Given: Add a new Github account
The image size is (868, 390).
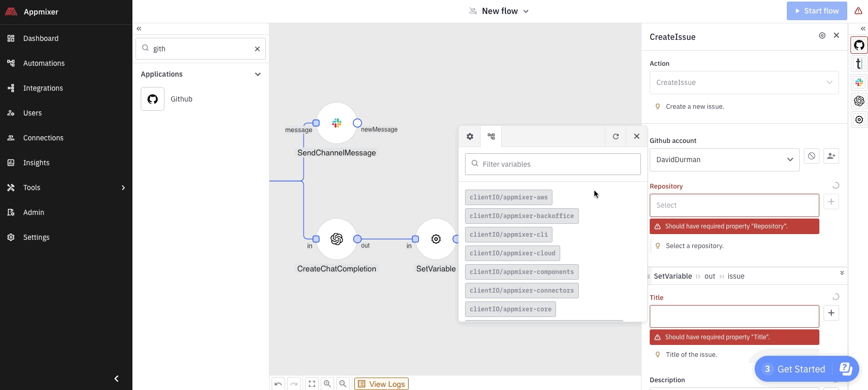Looking at the screenshot, I should click(x=831, y=156).
